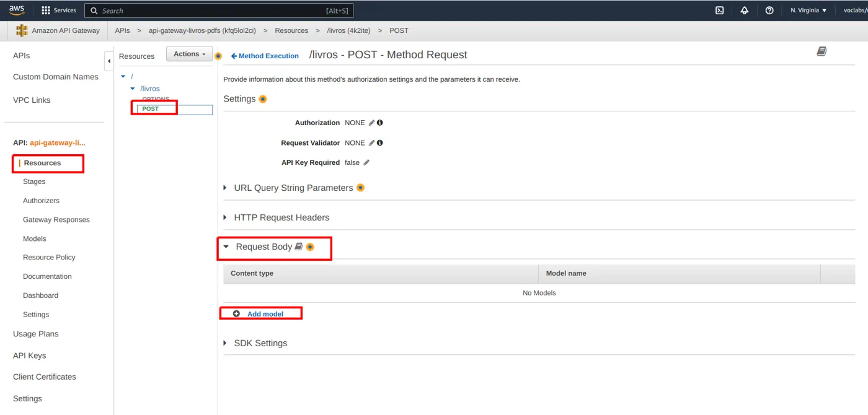Open Authorizers in the sidebar
This screenshot has height=415, width=868.
pyautogui.click(x=41, y=201)
